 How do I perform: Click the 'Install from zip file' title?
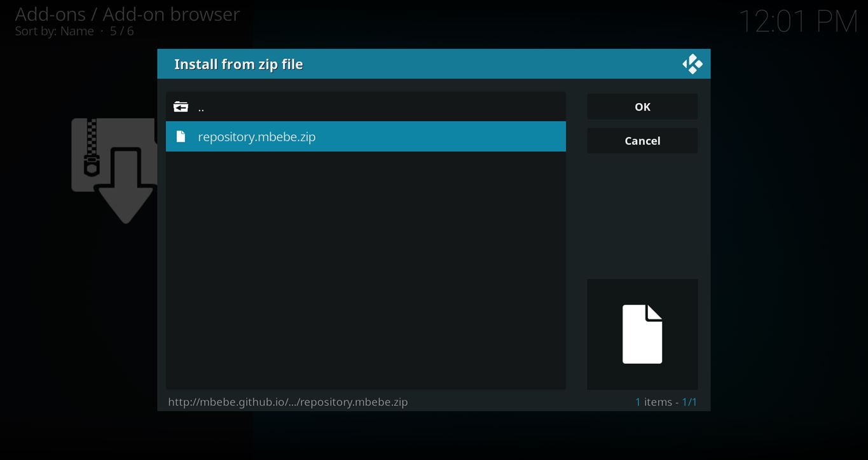click(238, 64)
